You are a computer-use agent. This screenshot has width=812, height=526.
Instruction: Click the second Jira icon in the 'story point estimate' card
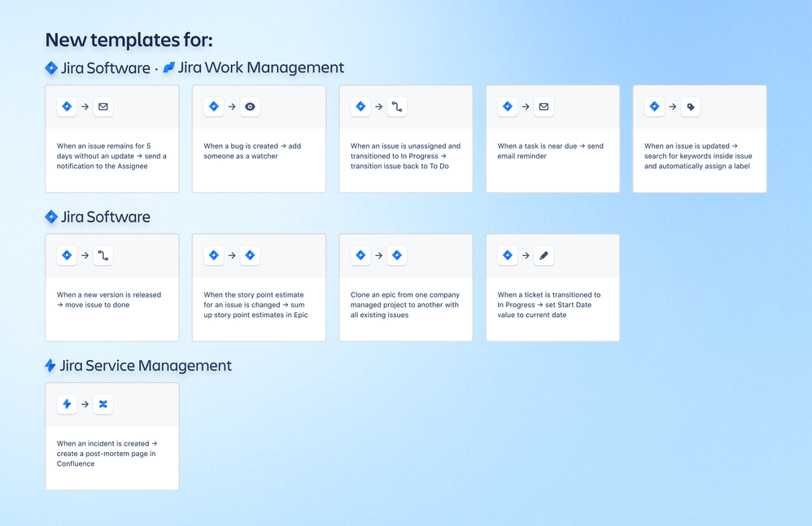250,255
